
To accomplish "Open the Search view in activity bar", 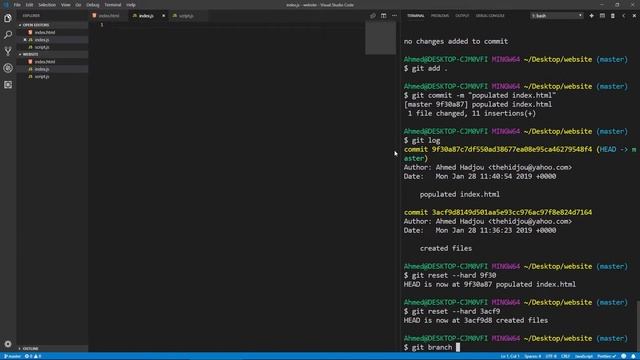I will point(8,35).
